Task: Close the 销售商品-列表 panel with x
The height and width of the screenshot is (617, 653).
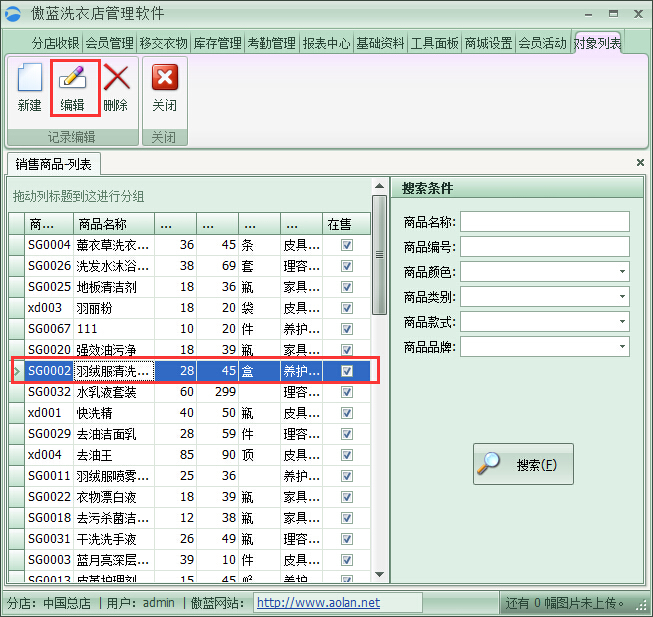Action: tap(640, 162)
